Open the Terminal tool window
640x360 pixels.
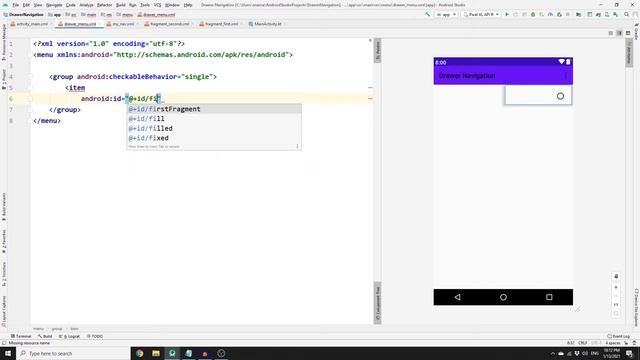[x=21, y=336]
